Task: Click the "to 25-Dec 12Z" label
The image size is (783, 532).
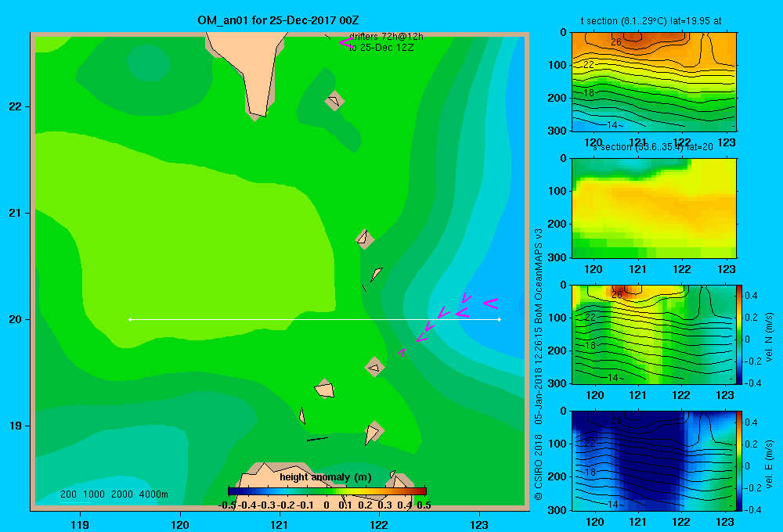Action: point(381,48)
